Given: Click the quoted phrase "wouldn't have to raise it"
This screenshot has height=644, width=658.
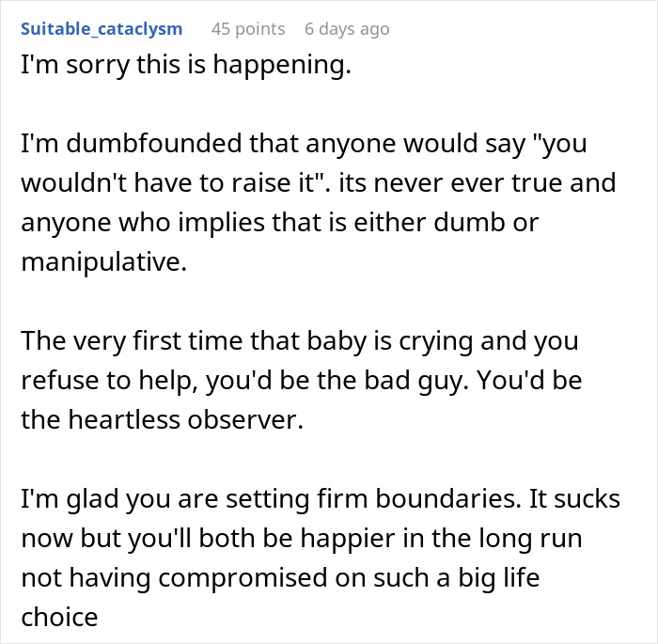Looking at the screenshot, I should click(168, 182).
